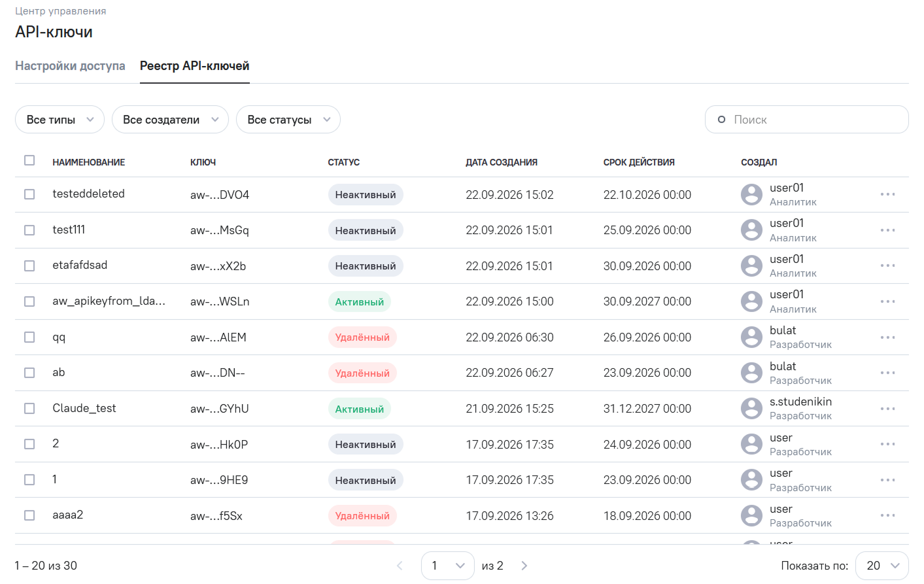Tick checkbox for testeddeleted row
924x584 pixels.
pyautogui.click(x=29, y=194)
